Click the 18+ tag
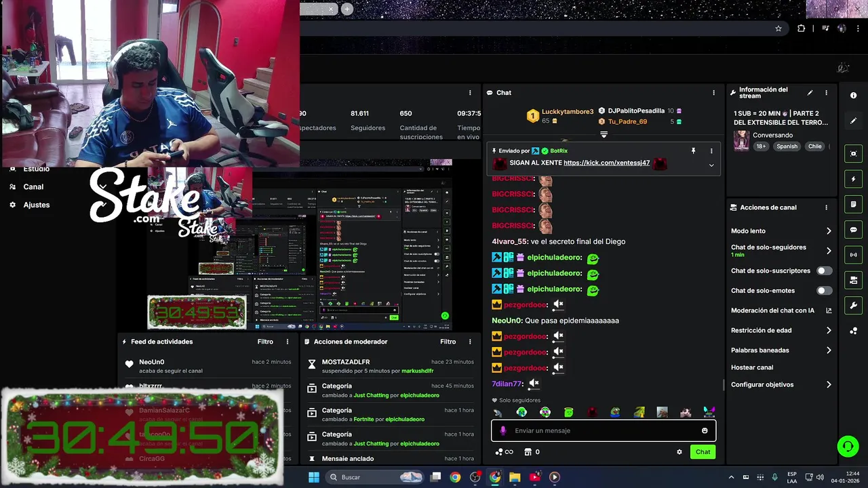868x488 pixels. (x=761, y=146)
